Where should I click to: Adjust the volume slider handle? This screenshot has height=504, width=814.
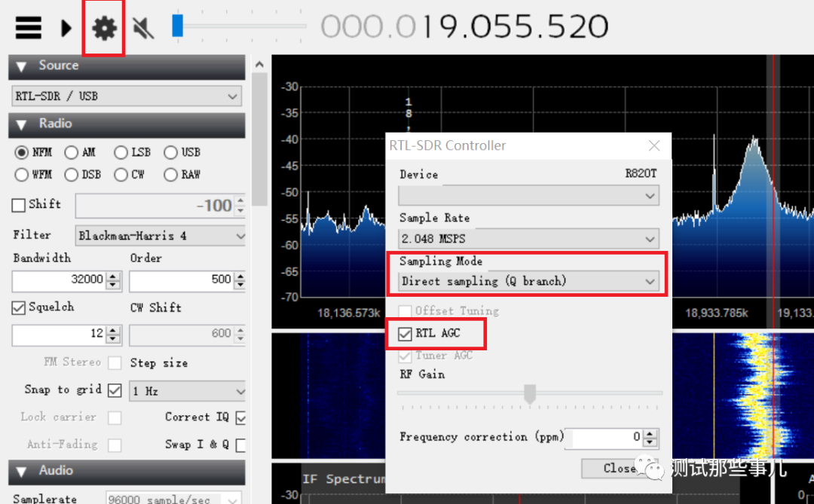pos(178,26)
